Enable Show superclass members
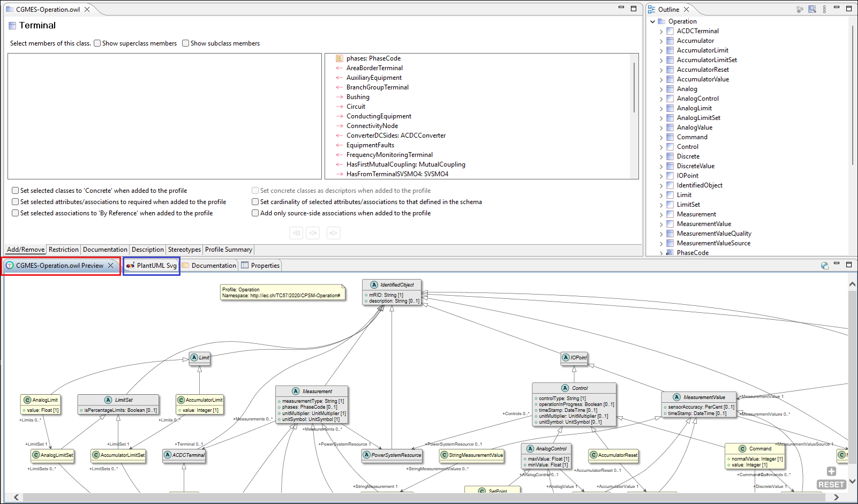Image resolution: width=858 pixels, height=504 pixels. point(97,43)
